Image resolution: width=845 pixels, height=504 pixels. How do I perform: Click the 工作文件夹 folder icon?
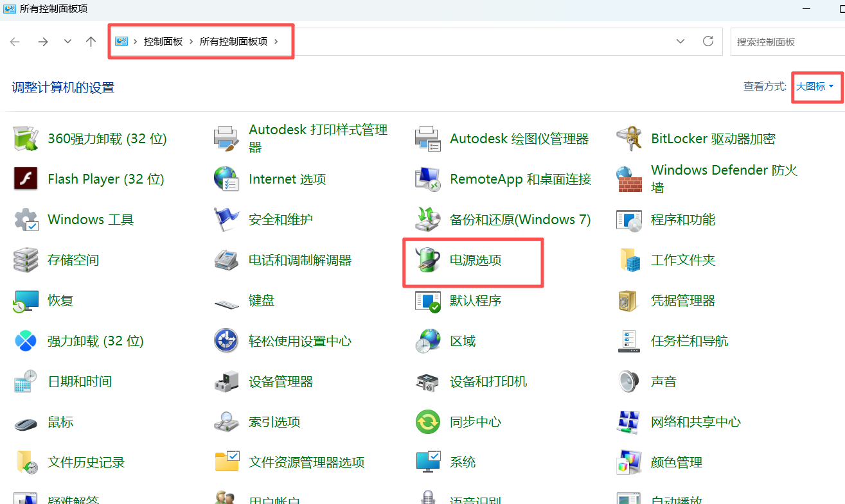tap(629, 260)
